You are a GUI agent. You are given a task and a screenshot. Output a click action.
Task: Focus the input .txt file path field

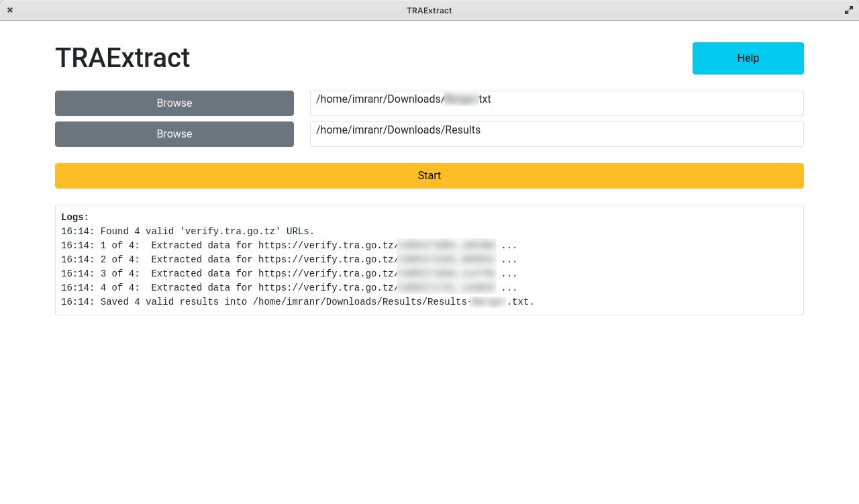pos(556,103)
